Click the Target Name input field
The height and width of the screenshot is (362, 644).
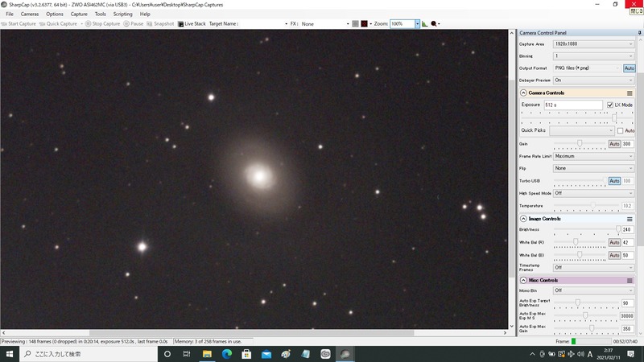[x=263, y=24]
